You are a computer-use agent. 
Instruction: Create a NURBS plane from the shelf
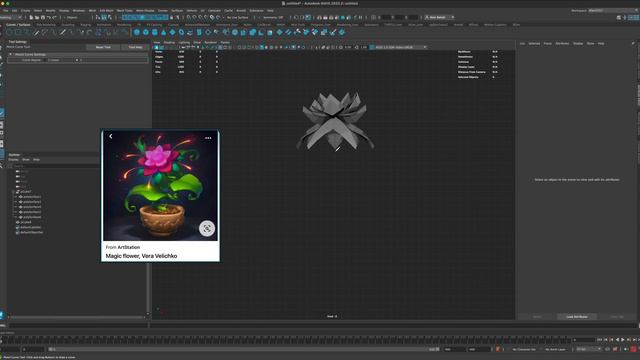[x=173, y=32]
